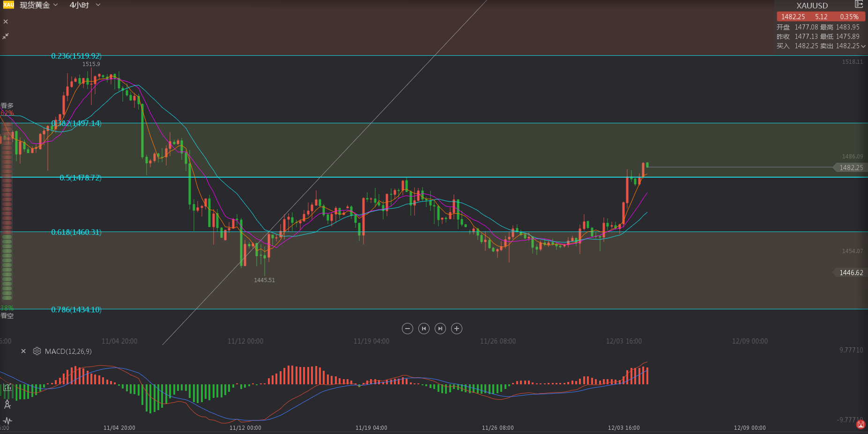This screenshot has height=434, width=868.
Task: Click the XAUUSD title in quote panel
Action: coord(812,6)
